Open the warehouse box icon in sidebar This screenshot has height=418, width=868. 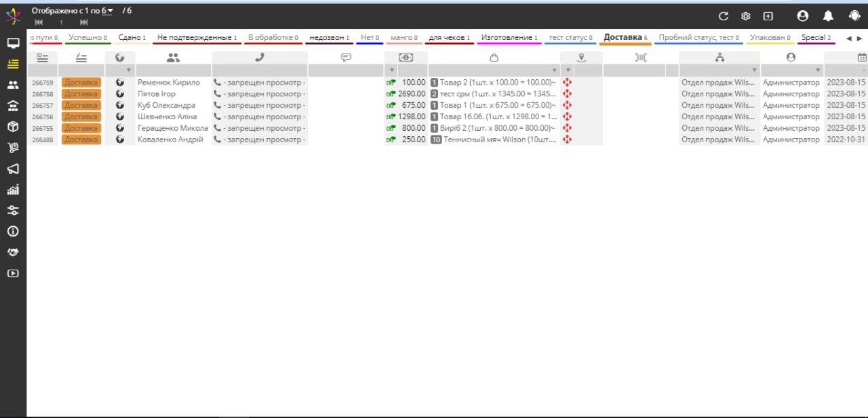pos(13,127)
